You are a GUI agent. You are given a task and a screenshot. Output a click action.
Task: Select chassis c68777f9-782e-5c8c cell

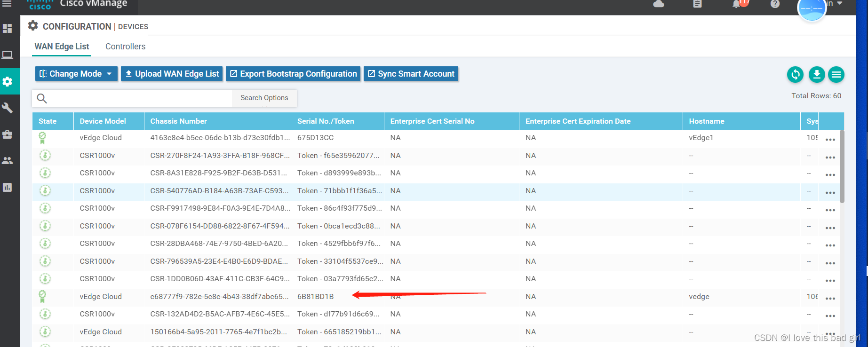pos(220,297)
